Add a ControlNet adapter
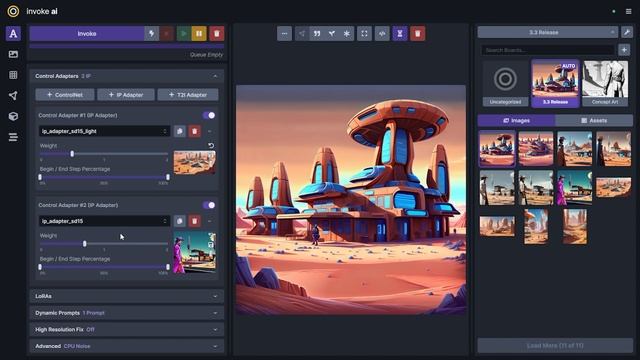 coord(65,95)
